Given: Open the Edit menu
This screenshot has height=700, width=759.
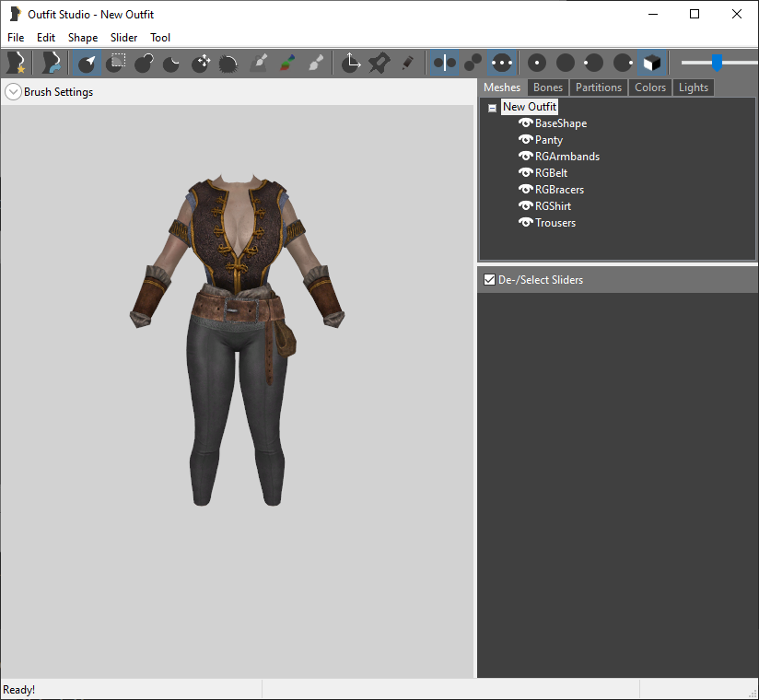Looking at the screenshot, I should (x=46, y=38).
